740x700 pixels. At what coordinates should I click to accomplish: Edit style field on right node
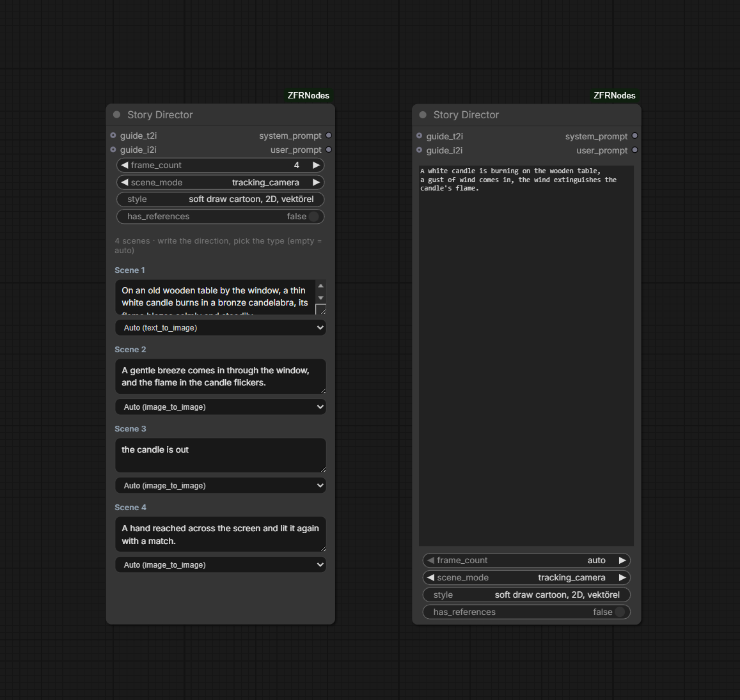(526, 595)
